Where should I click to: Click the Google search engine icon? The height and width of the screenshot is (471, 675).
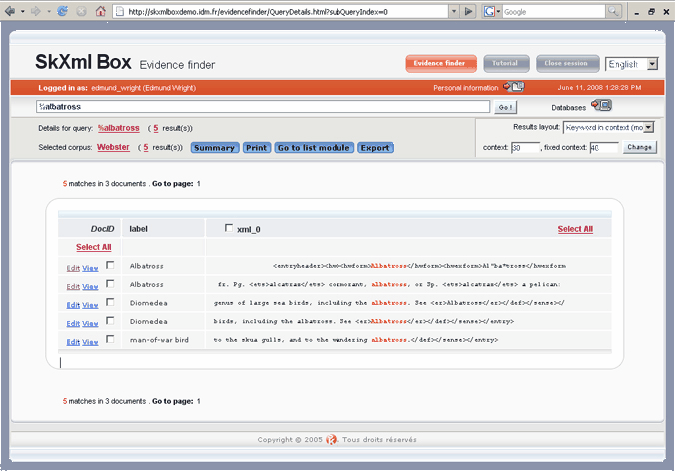pyautogui.click(x=489, y=12)
